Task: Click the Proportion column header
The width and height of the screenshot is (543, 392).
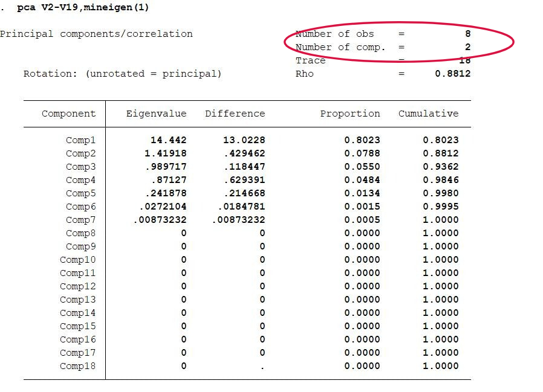Action: click(350, 113)
